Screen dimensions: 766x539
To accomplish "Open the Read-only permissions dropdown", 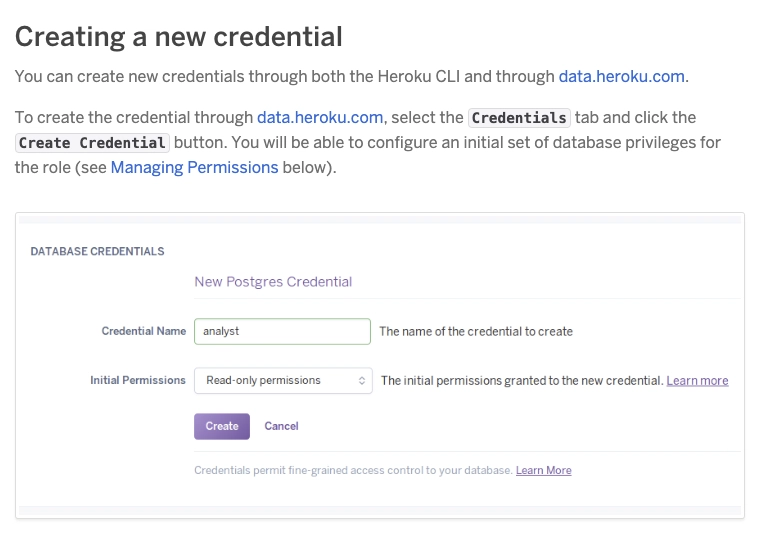I will (x=283, y=381).
